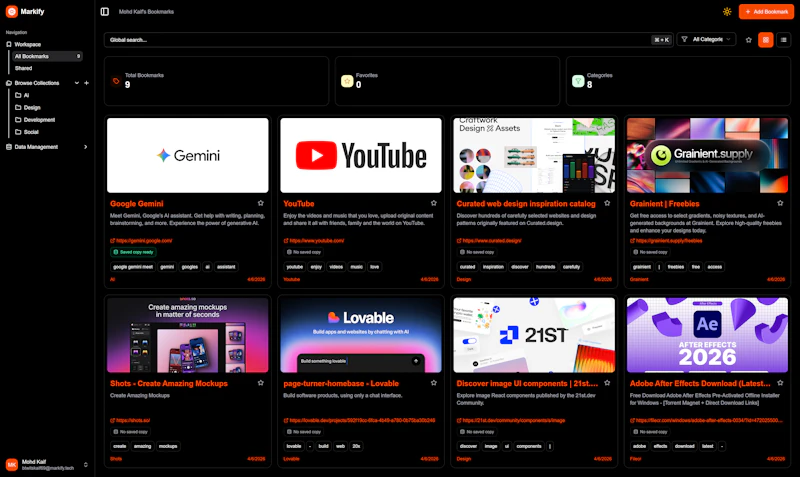The image size is (800, 477).
Task: Favorite the Curated web design bookmark
Action: pos(607,203)
